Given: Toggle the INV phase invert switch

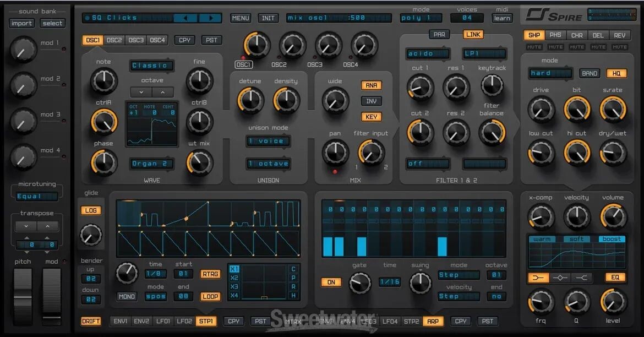Looking at the screenshot, I should (372, 101).
